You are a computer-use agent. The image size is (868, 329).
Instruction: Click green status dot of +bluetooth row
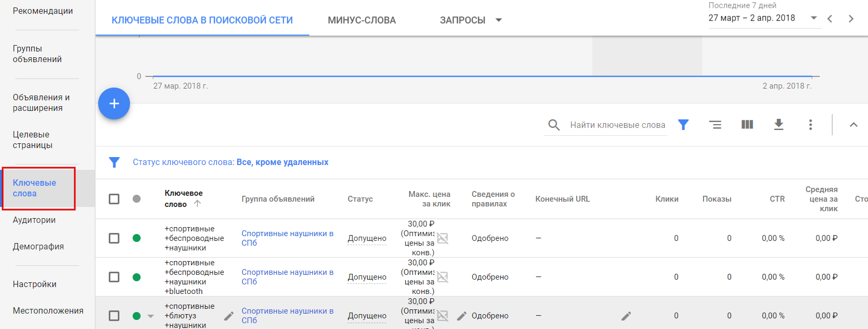(136, 277)
